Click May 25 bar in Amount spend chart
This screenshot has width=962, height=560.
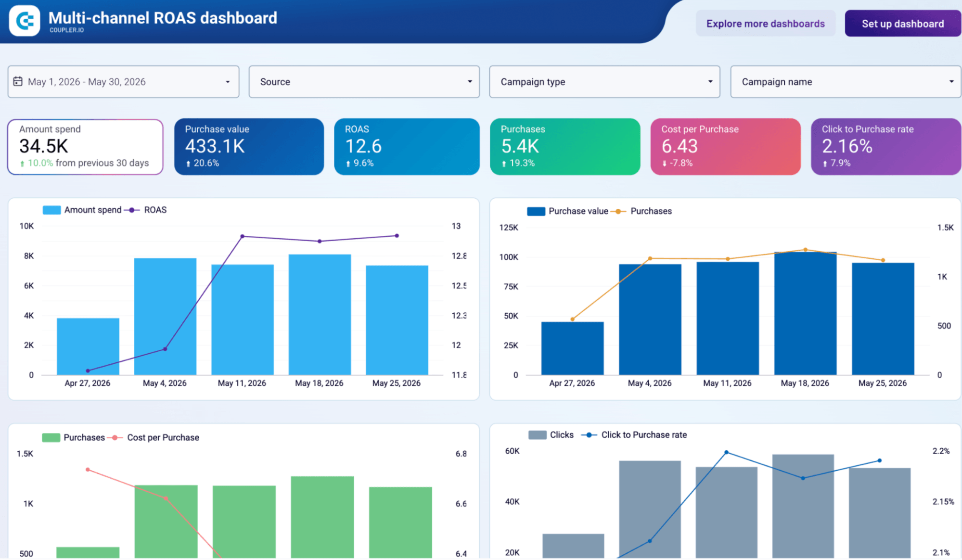397,320
